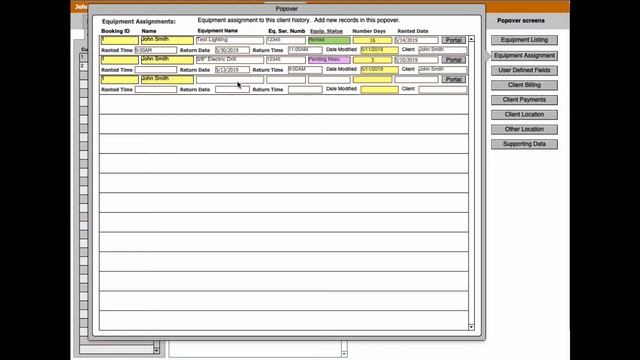The height and width of the screenshot is (360, 640).
Task: Click Rented Date field of Electric Drill row
Action: pos(416,60)
